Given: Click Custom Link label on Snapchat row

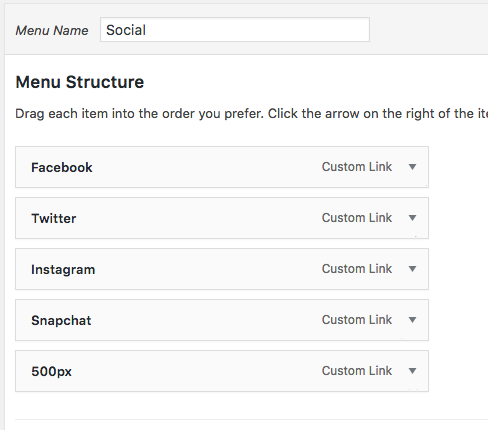Looking at the screenshot, I should point(357,320).
